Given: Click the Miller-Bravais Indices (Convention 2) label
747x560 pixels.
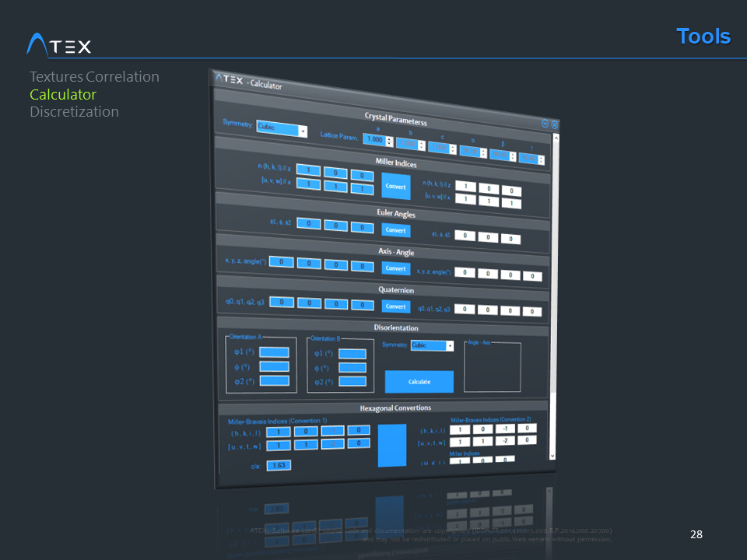Looking at the screenshot, I should (491, 419).
